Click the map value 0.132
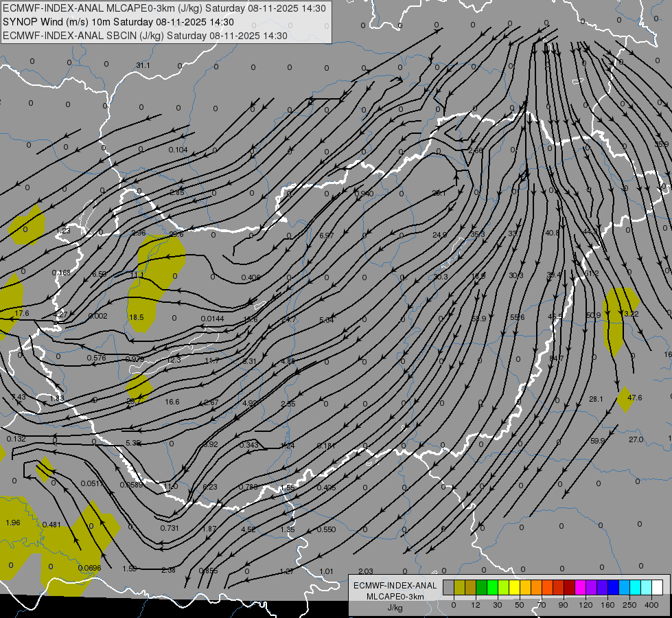This screenshot has height=618, width=672. pyautogui.click(x=16, y=439)
